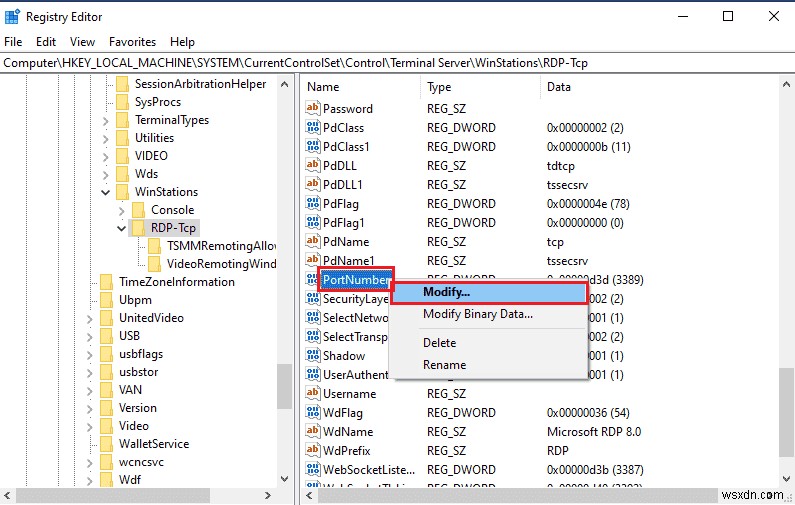
Task: Click the WinStations folder icon
Action: coord(122,192)
